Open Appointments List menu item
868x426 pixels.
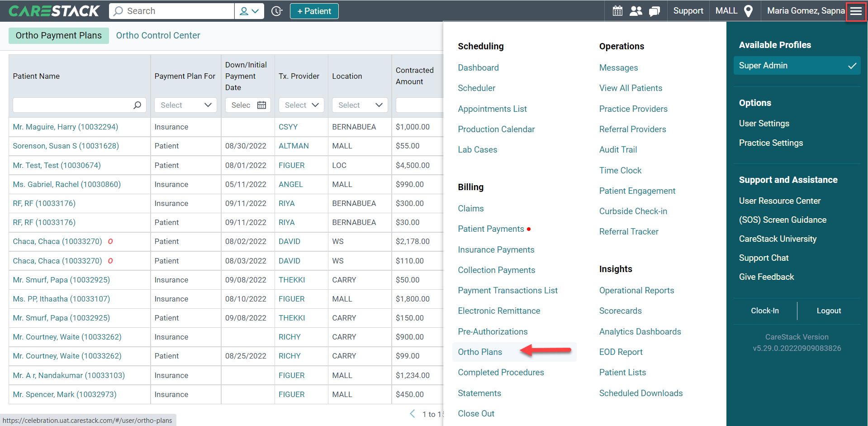(x=492, y=109)
